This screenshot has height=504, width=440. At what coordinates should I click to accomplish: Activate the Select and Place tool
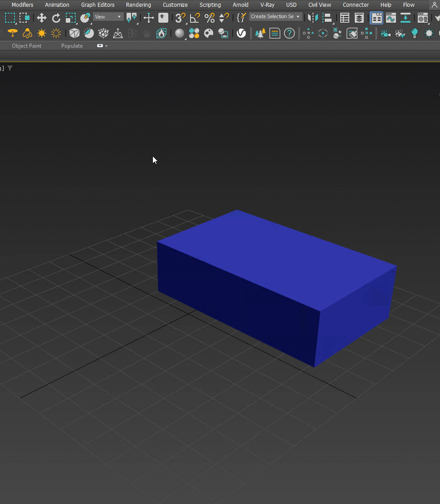click(x=85, y=18)
